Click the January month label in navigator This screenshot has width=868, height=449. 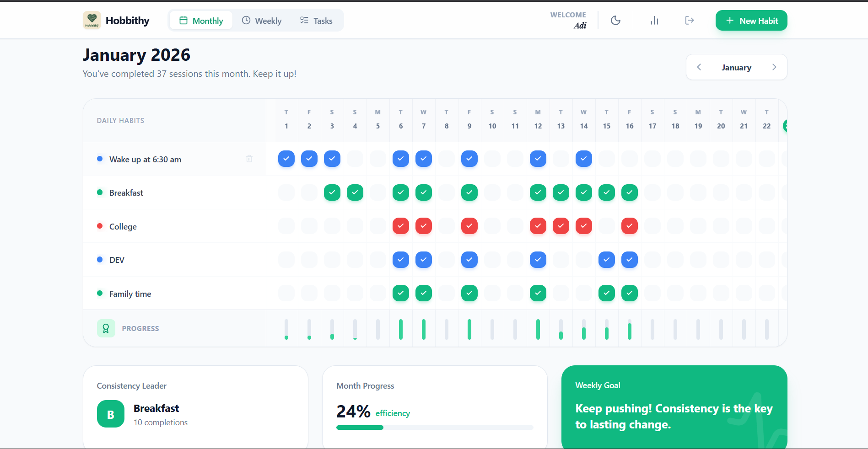pos(736,68)
